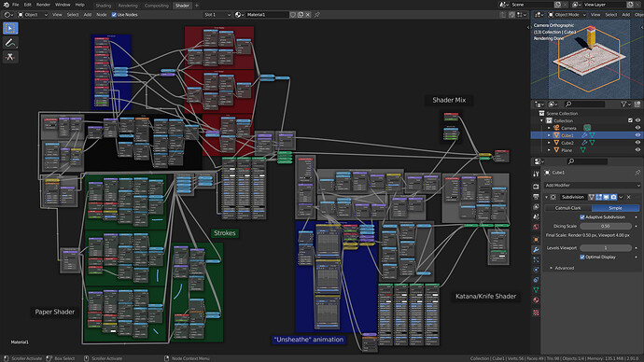Image resolution: width=644 pixels, height=362 pixels.
Task: Select the Links Cut tool
Action: click(10, 57)
